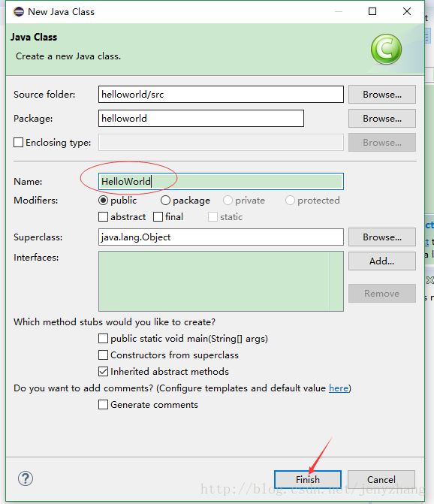The height and width of the screenshot is (504, 434).
Task: Enable the Enclosing type checkbox
Action: (18, 143)
